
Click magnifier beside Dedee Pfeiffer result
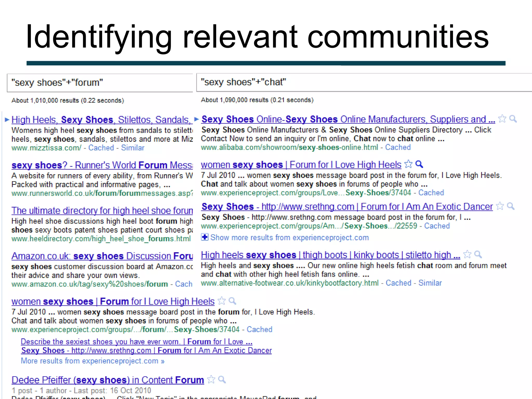point(222,380)
